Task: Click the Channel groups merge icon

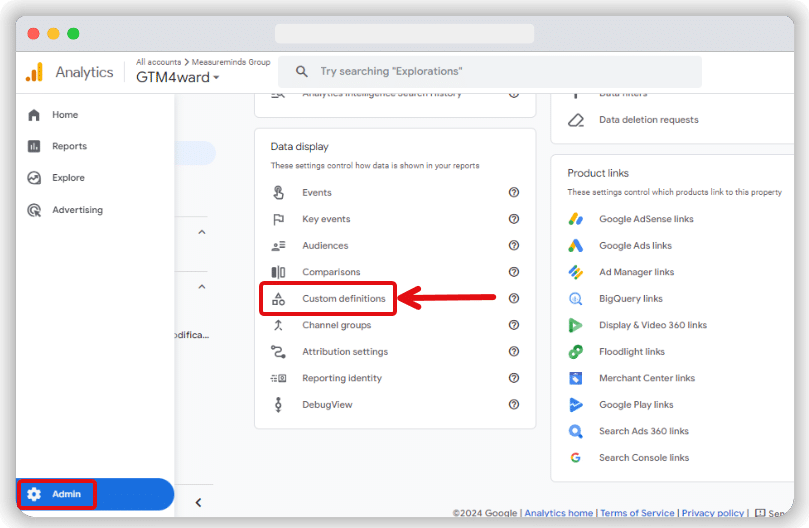Action: (x=278, y=325)
